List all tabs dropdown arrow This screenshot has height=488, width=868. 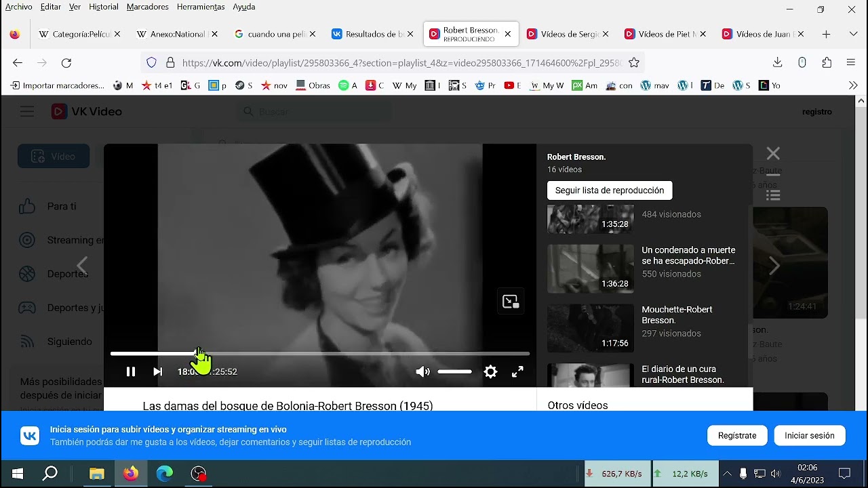pyautogui.click(x=853, y=34)
